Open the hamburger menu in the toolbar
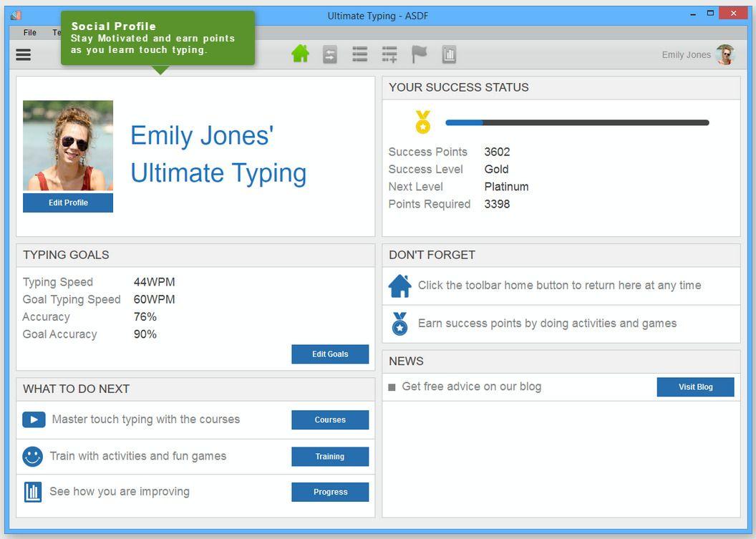The width and height of the screenshot is (756, 539). click(x=23, y=54)
